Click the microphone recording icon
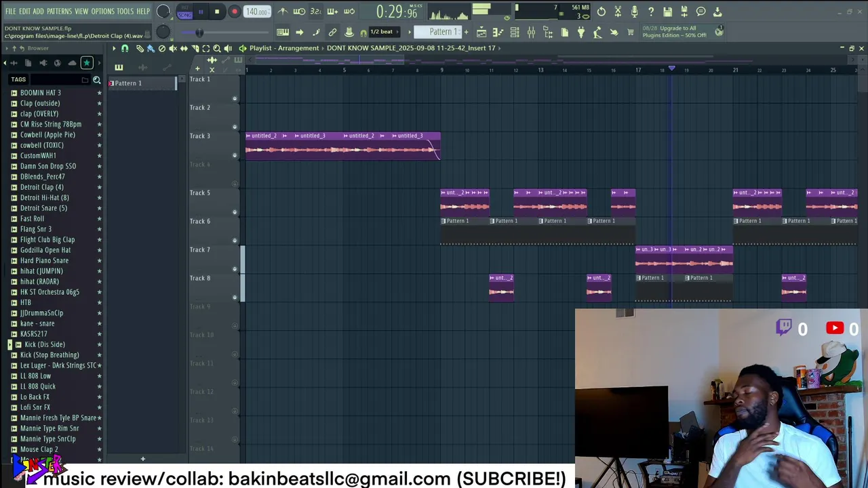 click(x=634, y=12)
